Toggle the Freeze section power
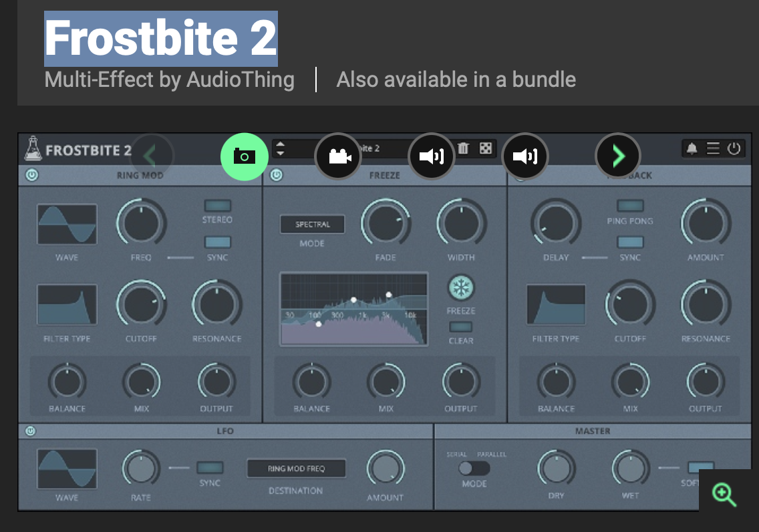The image size is (759, 532). pyautogui.click(x=277, y=174)
